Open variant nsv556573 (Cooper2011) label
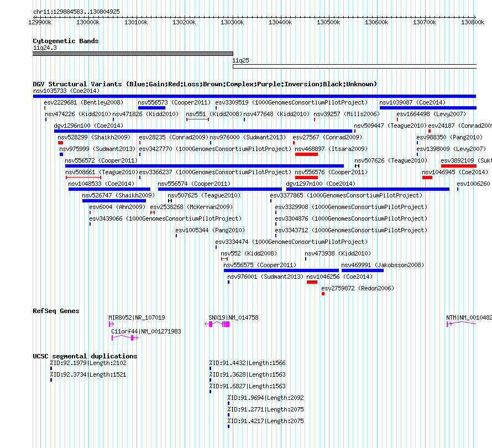 [x=175, y=102]
